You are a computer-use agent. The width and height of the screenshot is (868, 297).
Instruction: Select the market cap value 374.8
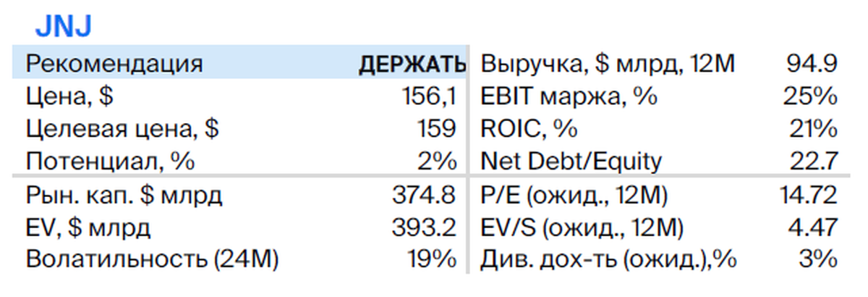(423, 196)
